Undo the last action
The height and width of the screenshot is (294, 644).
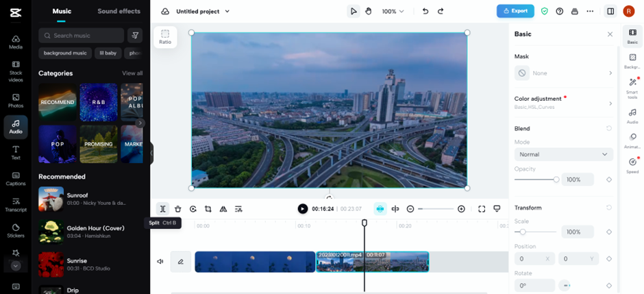click(x=425, y=12)
